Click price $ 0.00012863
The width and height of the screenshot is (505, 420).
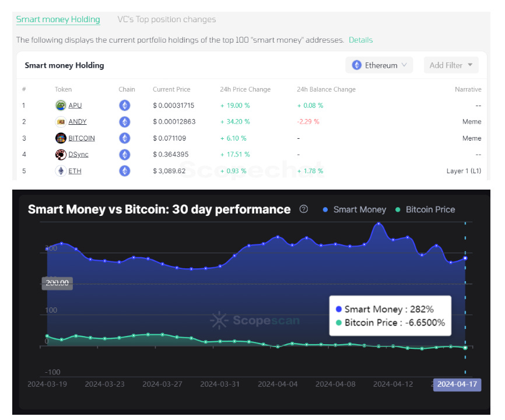(x=174, y=122)
